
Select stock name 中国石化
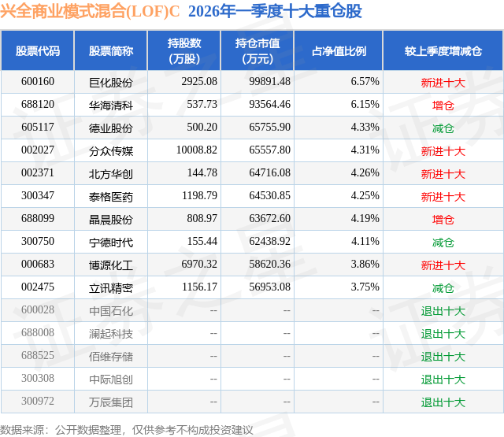[x=111, y=311]
